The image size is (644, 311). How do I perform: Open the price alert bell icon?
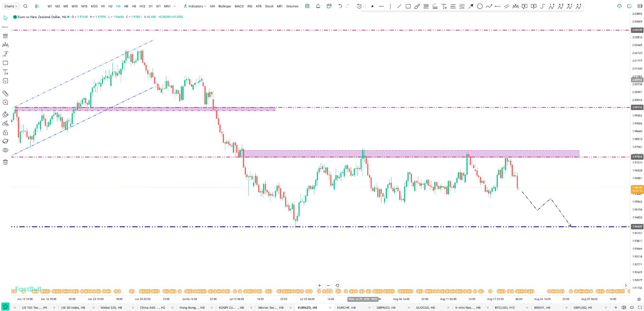coord(318,6)
